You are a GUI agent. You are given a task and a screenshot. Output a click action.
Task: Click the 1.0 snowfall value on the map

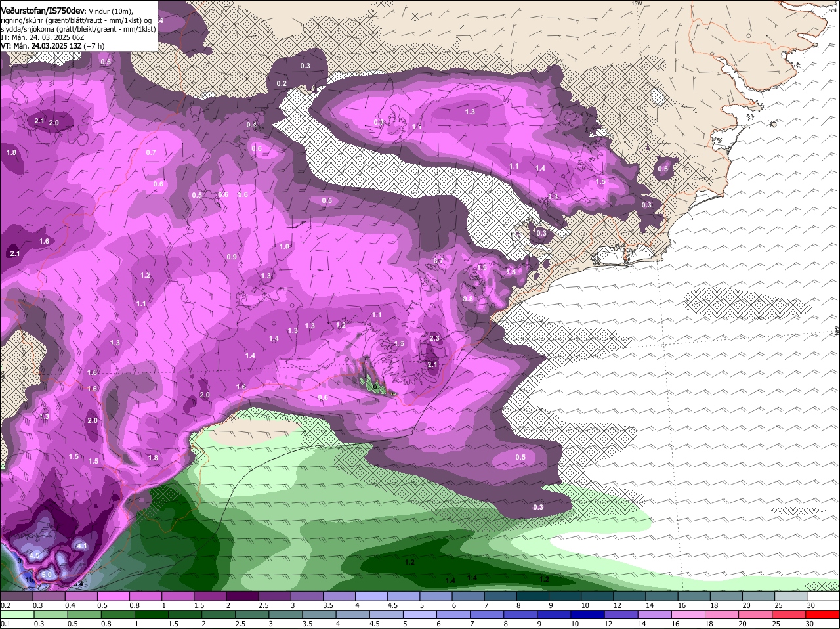pyautogui.click(x=284, y=246)
